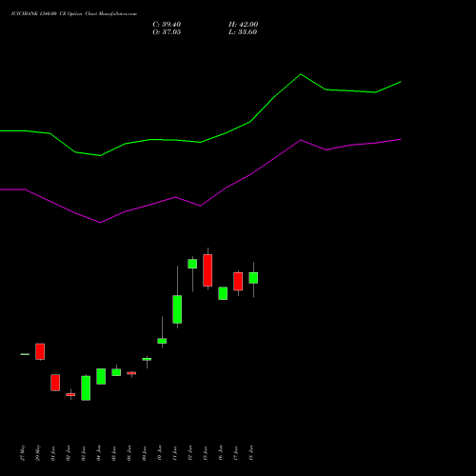Click the red candle above 17 Jun

[x=238, y=281]
